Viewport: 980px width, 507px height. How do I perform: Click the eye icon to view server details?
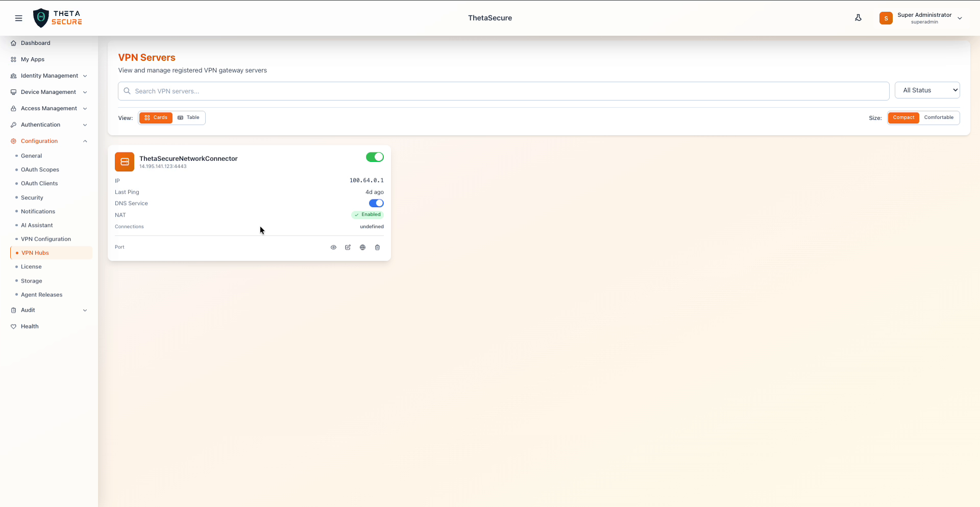(x=333, y=247)
